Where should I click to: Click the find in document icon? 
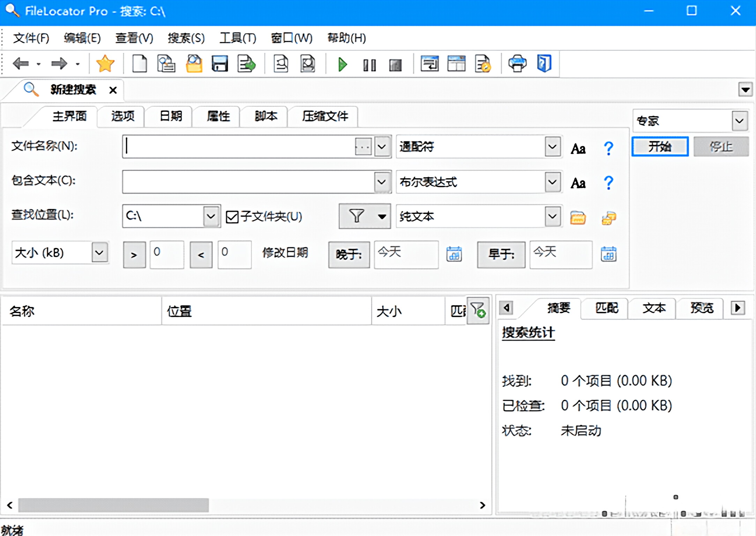tap(281, 64)
